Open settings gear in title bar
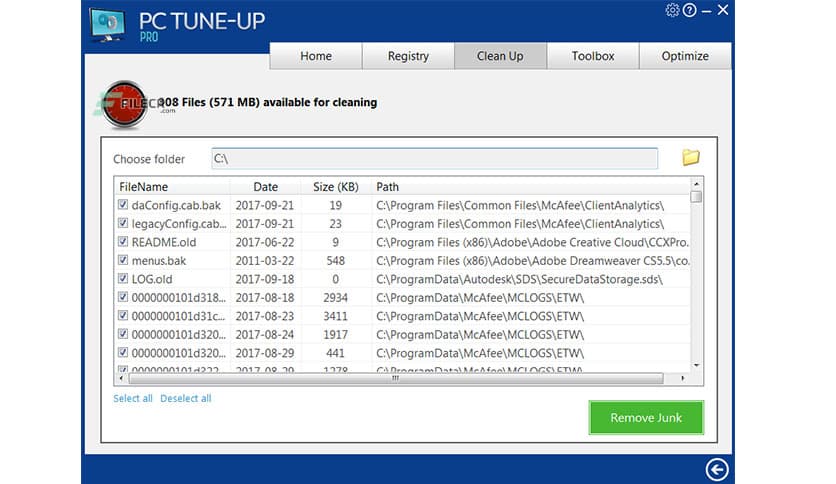 coord(672,10)
